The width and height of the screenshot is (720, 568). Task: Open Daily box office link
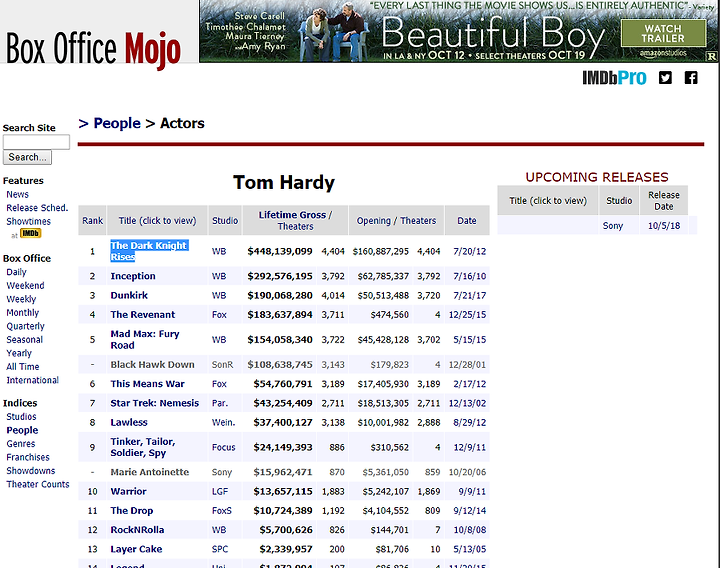pyautogui.click(x=17, y=272)
